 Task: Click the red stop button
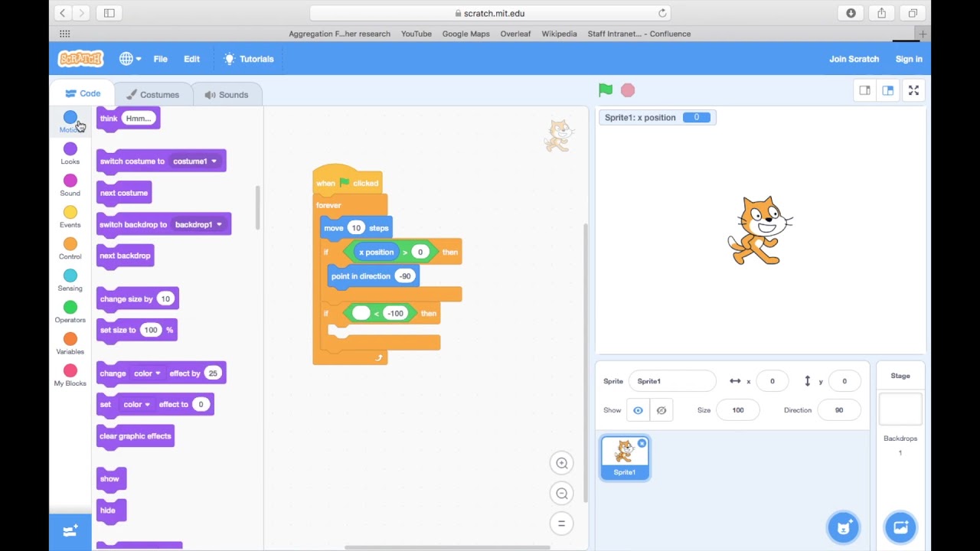point(628,90)
